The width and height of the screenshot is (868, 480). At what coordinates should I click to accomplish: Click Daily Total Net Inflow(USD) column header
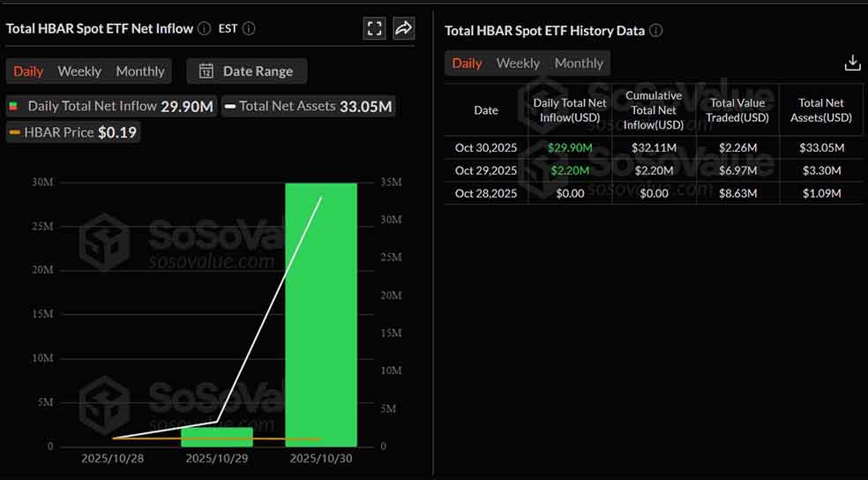[570, 110]
